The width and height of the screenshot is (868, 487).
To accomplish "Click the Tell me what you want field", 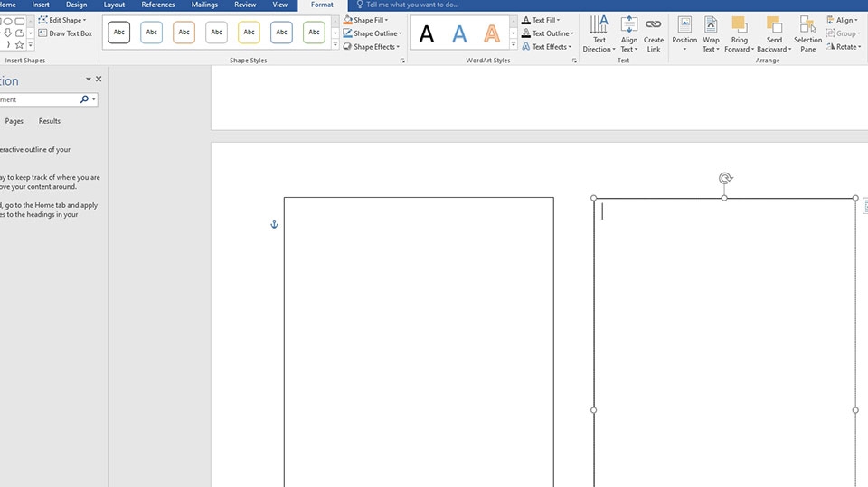I will pyautogui.click(x=412, y=5).
